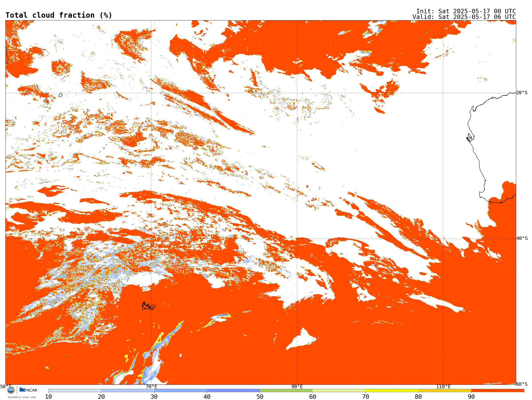The image size is (532, 400).
Task: Click the colorbar tick label 30
Action: [154, 397]
